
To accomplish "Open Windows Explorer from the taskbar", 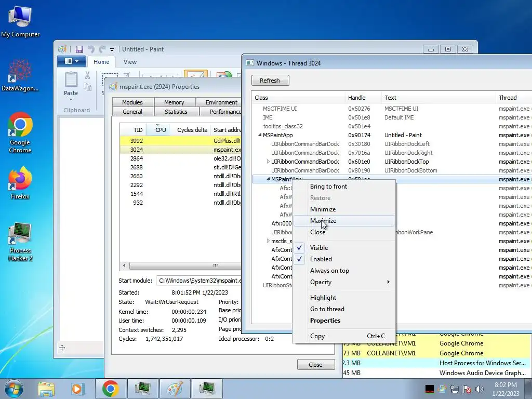I will coord(46,389).
